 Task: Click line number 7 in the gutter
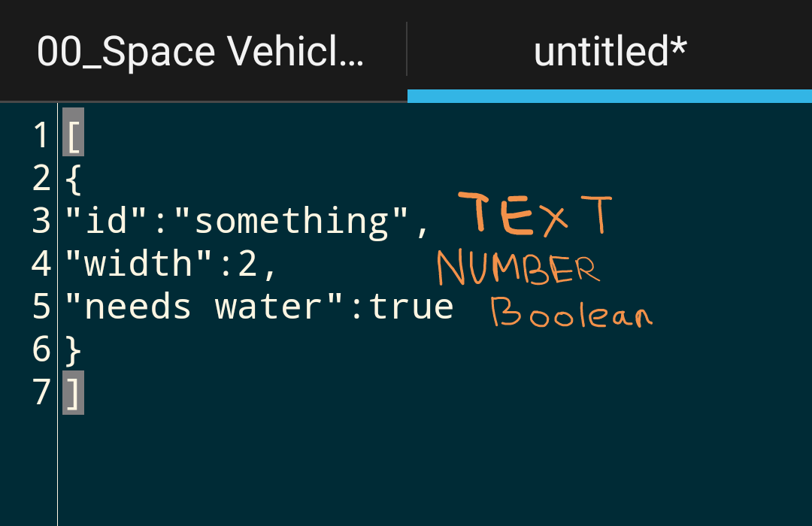[41, 392]
